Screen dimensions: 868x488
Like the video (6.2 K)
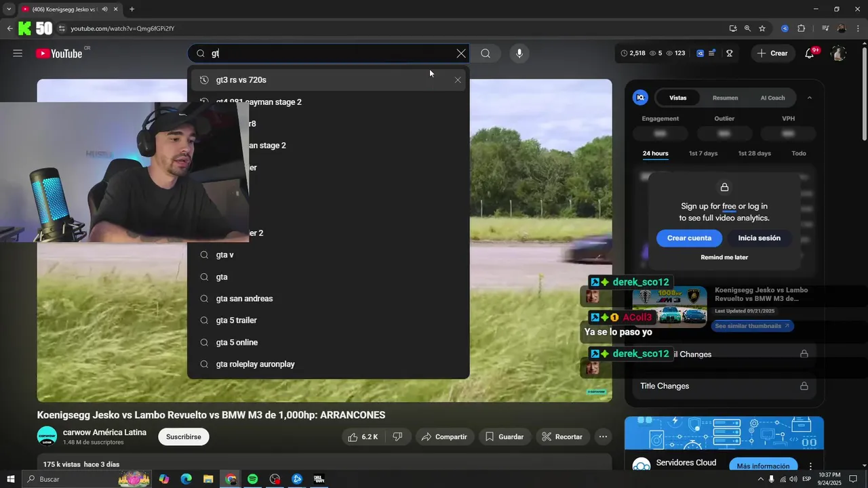click(x=363, y=437)
